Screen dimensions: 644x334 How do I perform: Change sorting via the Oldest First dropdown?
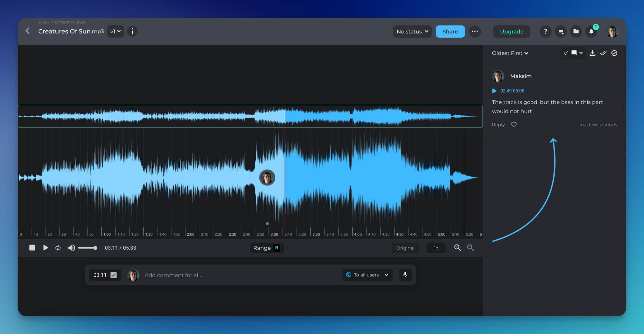coord(510,53)
